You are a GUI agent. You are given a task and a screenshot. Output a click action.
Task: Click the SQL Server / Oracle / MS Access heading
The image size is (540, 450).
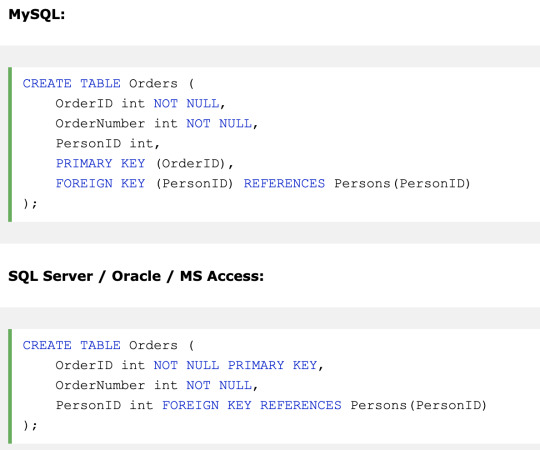tap(136, 276)
